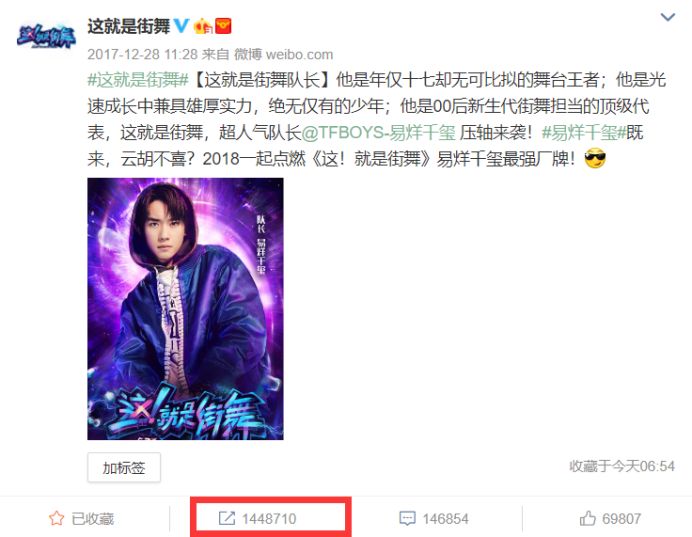This screenshot has width=692, height=537.
Task: Click the red envelope badge icon
Action: coord(223,26)
